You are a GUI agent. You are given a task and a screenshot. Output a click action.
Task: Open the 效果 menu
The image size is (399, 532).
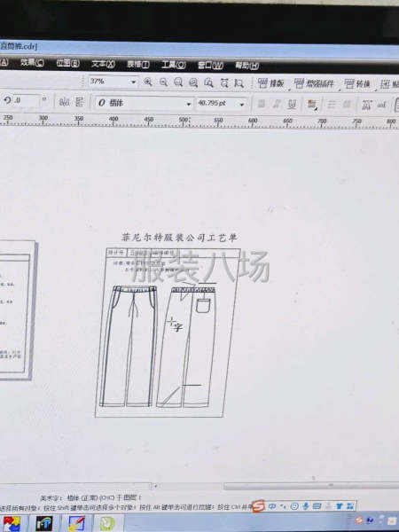(x=32, y=62)
